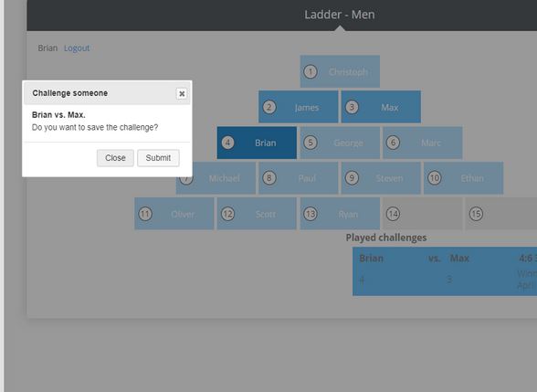Click the rank 5 circle beside George
This screenshot has height=392, width=537.
click(x=311, y=143)
